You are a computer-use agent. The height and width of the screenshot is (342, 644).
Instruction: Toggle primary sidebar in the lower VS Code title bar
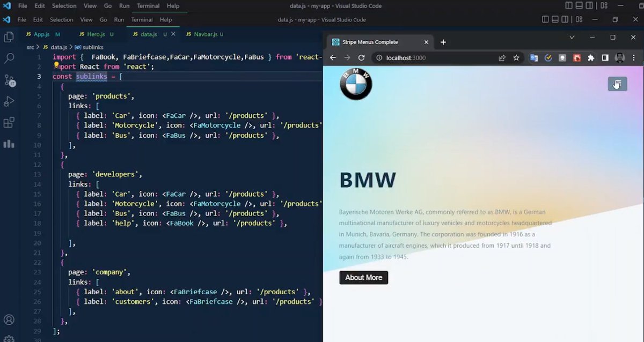pos(545,20)
